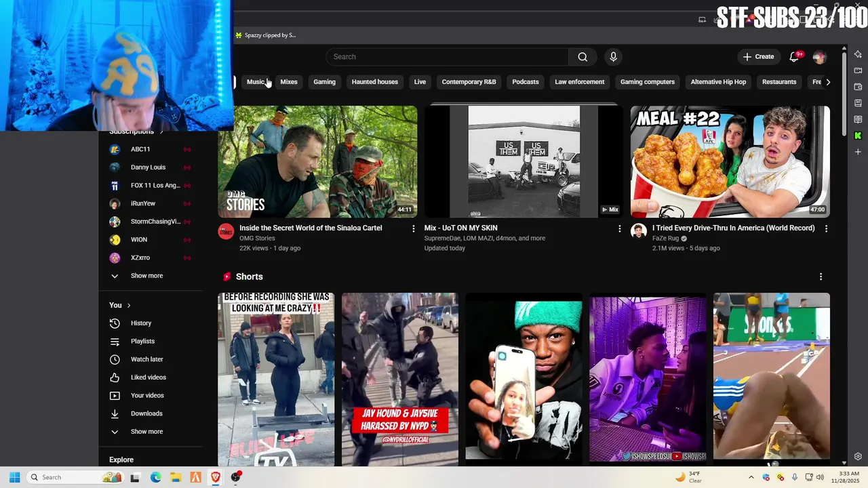This screenshot has height=488, width=868.
Task: Open Your videos
Action: (x=151, y=396)
